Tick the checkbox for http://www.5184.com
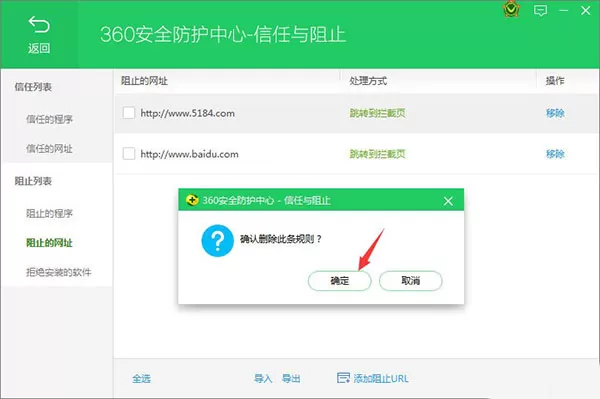Image resolution: width=600 pixels, height=399 pixels. pos(129,113)
